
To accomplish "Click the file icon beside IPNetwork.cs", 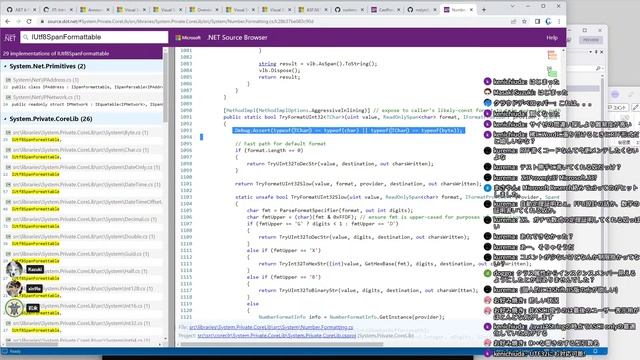I will [x=8, y=97].
